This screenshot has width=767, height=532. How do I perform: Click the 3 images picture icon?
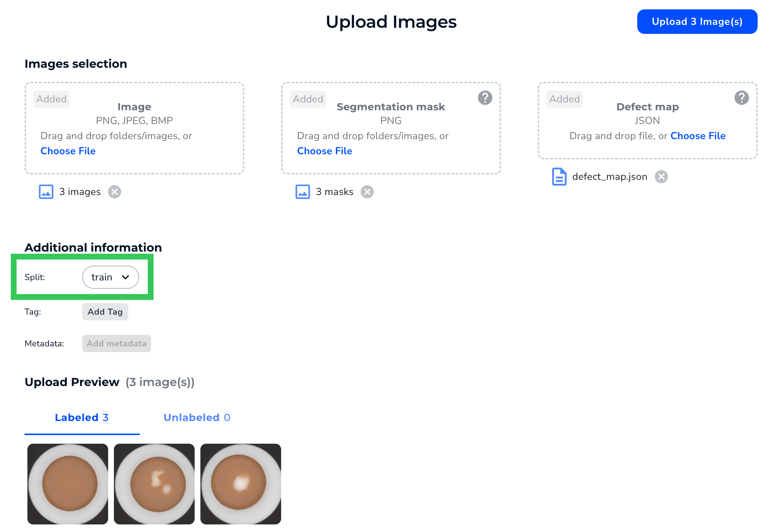pyautogui.click(x=46, y=192)
